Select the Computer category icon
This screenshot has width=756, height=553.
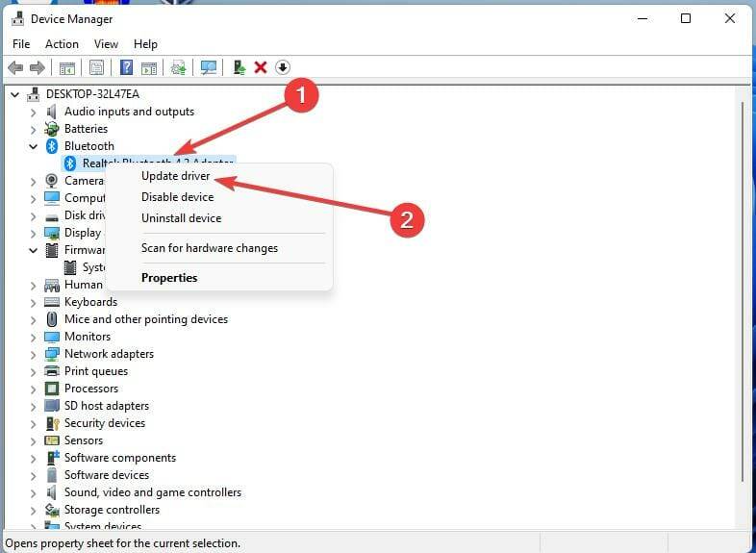(52, 198)
